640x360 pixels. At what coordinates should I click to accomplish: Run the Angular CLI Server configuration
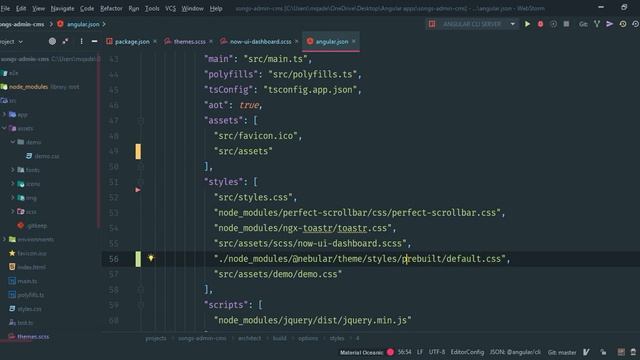(x=527, y=24)
